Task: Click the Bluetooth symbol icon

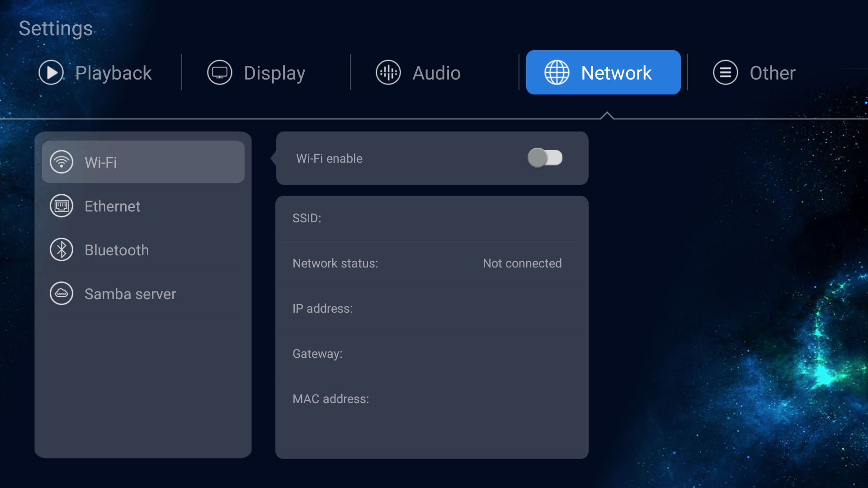Action: tap(61, 250)
